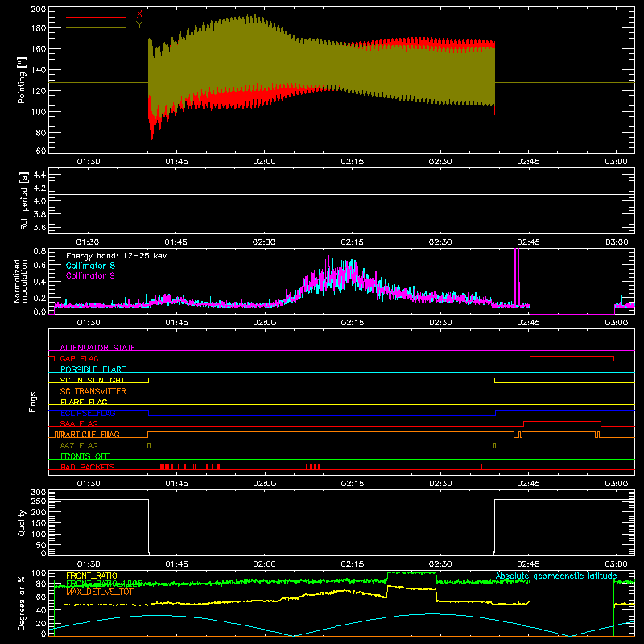Viewport: 644px width, 644px height.
Task: Click the '0.8' modulation tick label
Action: [x=39, y=250]
